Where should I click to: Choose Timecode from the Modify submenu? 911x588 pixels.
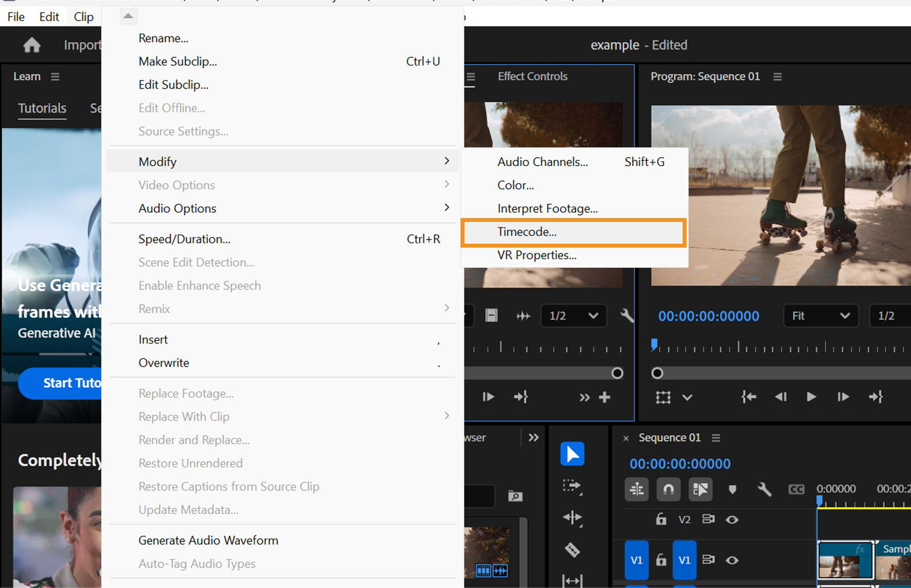click(527, 232)
